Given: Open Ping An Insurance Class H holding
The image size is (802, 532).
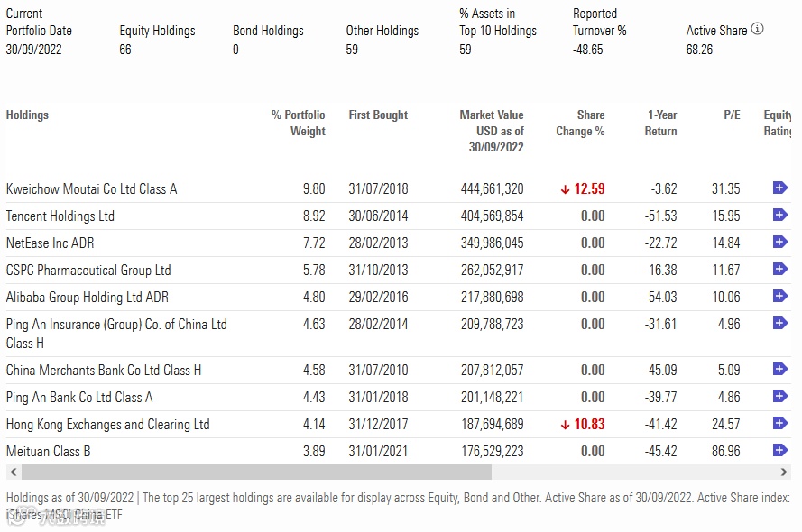Looking at the screenshot, I should 116,333.
